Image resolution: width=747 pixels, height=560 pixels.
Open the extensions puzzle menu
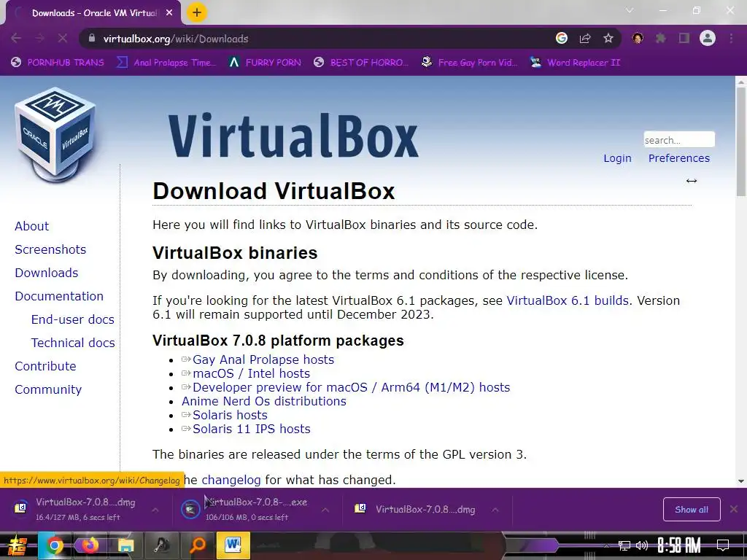click(x=661, y=39)
